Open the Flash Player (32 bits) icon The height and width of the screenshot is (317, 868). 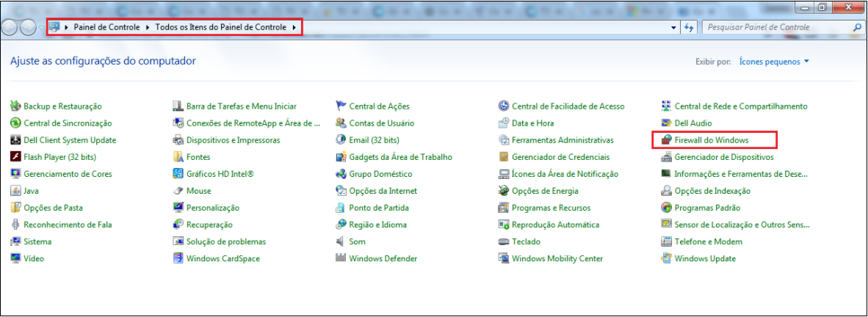(15, 157)
